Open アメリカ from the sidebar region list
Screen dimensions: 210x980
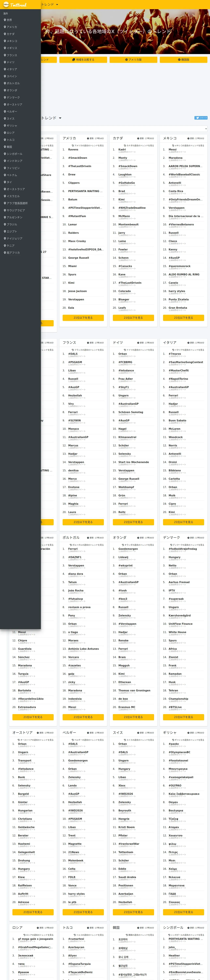pos(10,27)
